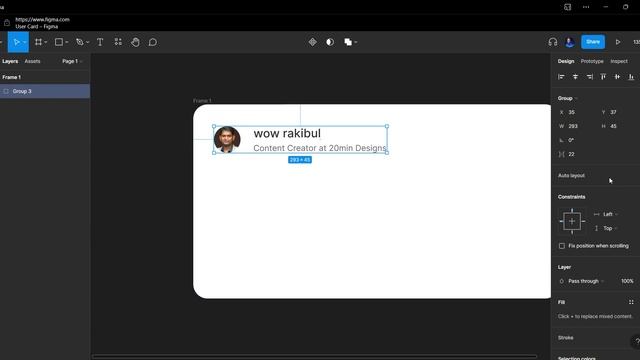Click the headphones audio icon
640x360 pixels.
[553, 42]
